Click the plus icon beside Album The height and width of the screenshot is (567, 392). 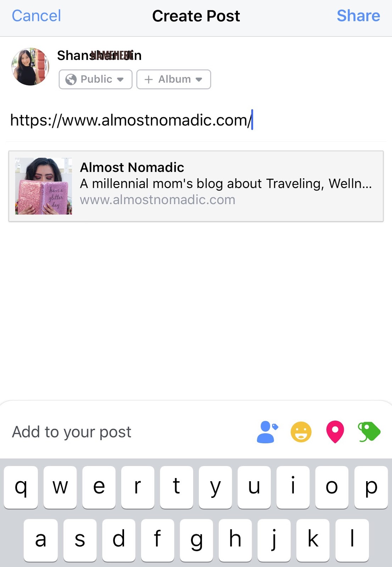coord(149,79)
